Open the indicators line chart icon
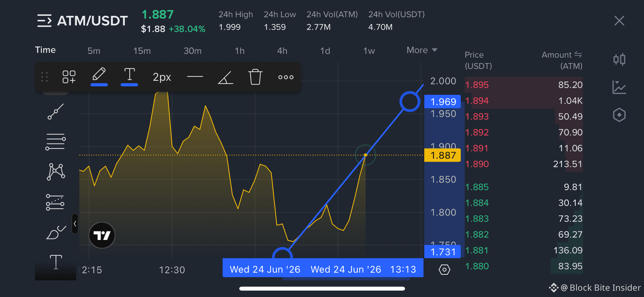The height and width of the screenshot is (297, 644). 619,87
